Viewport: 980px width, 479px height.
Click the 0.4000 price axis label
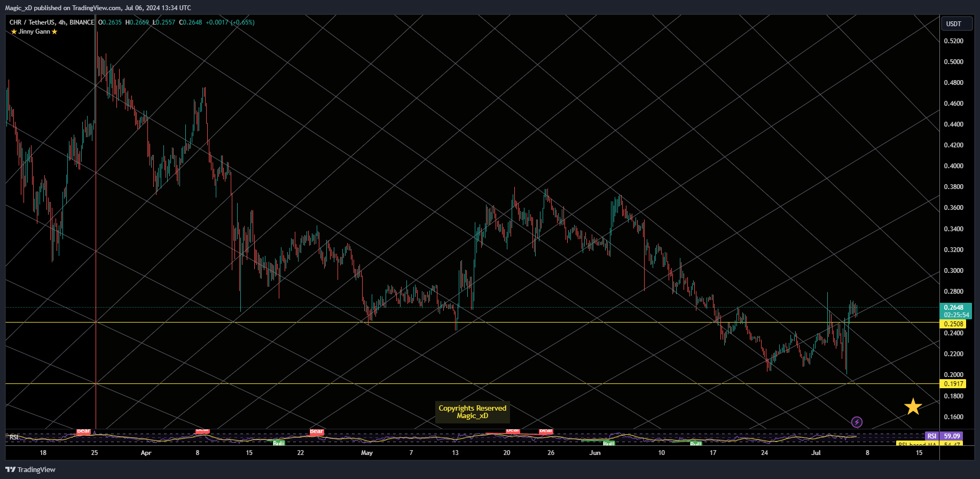(x=953, y=166)
